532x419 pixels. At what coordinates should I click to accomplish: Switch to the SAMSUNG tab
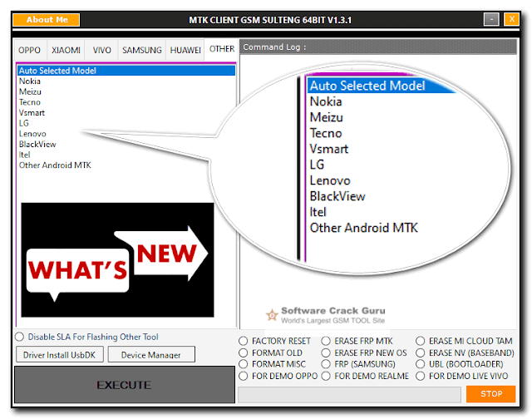pos(142,50)
